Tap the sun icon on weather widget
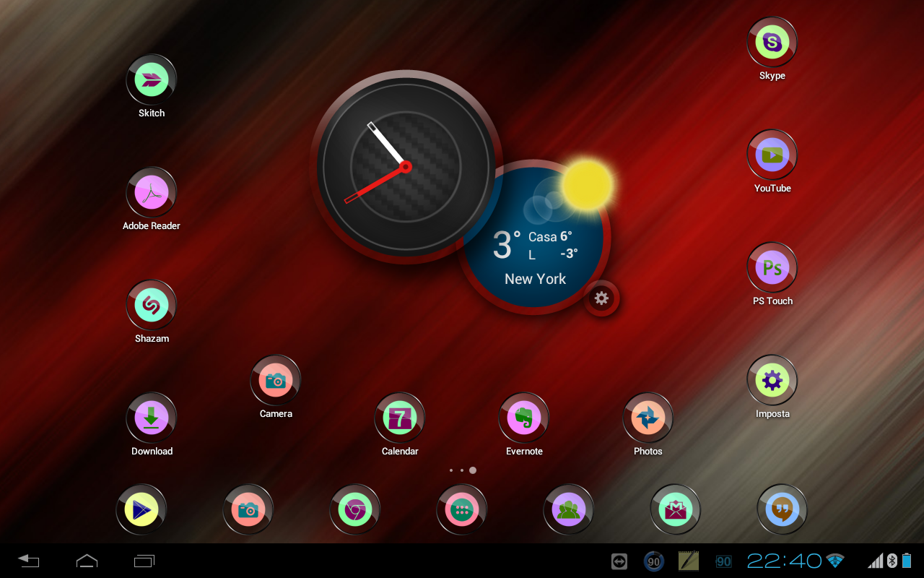924x578 pixels. pyautogui.click(x=587, y=185)
